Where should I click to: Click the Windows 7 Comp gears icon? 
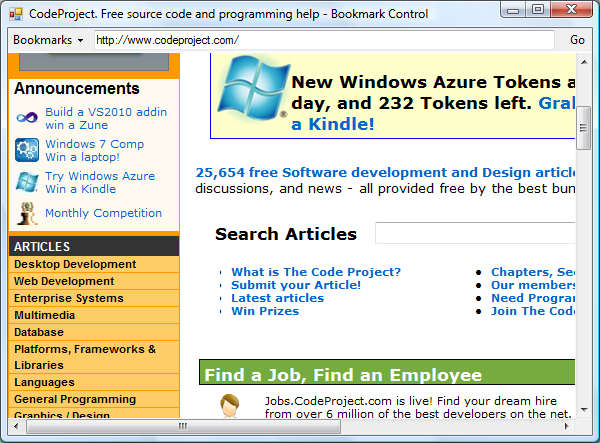[x=27, y=150]
